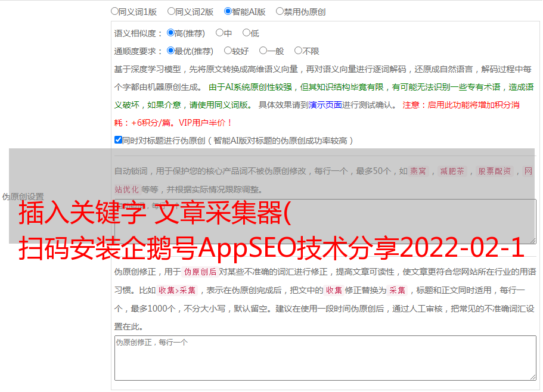This screenshot has width=543, height=392.
Task: Set 通顺度要求 to 最优(推荐)
Action: [x=170, y=51]
